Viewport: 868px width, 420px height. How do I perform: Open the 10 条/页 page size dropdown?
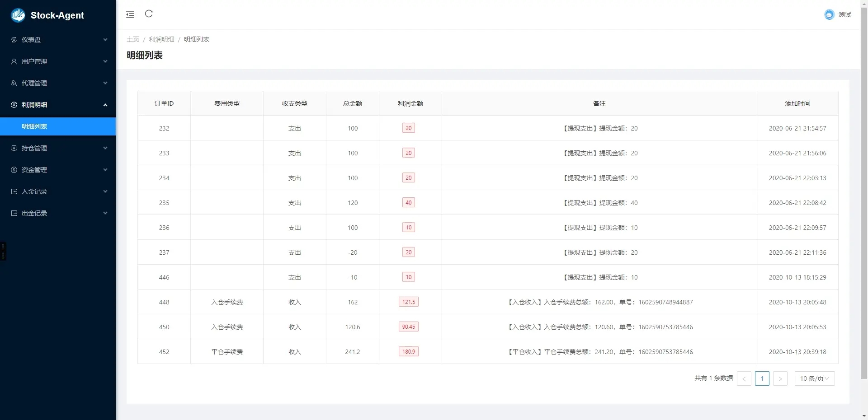[x=815, y=378]
